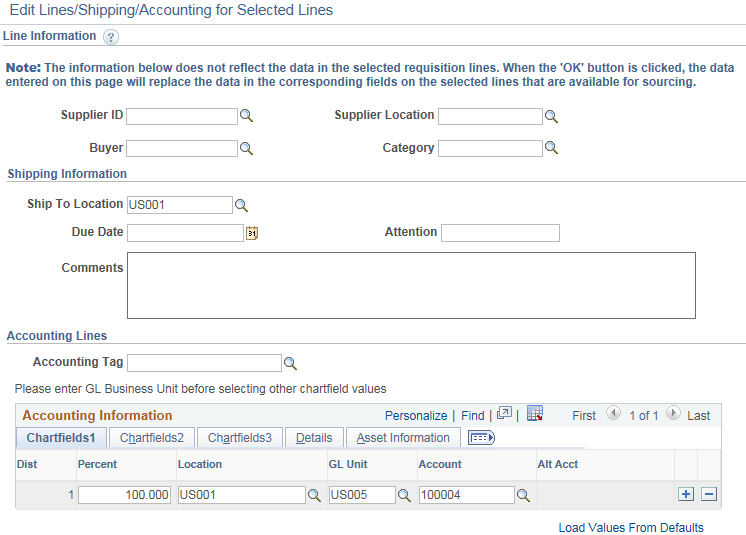Click the '1 of 1' row counter
The height and width of the screenshot is (535, 746).
[644, 416]
